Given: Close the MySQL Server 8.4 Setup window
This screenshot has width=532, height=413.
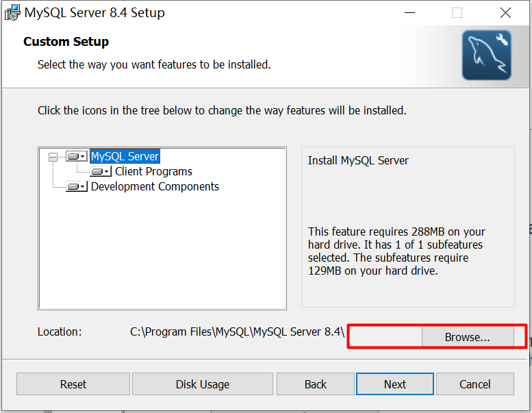Looking at the screenshot, I should click(505, 13).
